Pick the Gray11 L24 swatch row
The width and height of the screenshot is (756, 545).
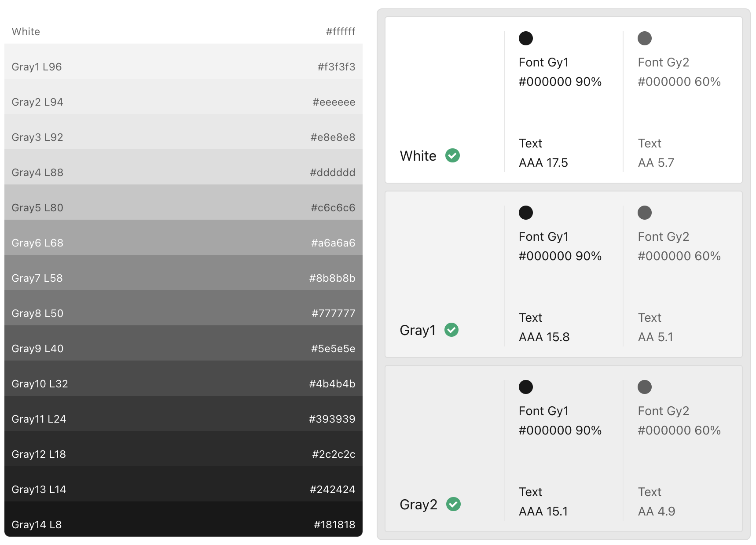pos(183,413)
